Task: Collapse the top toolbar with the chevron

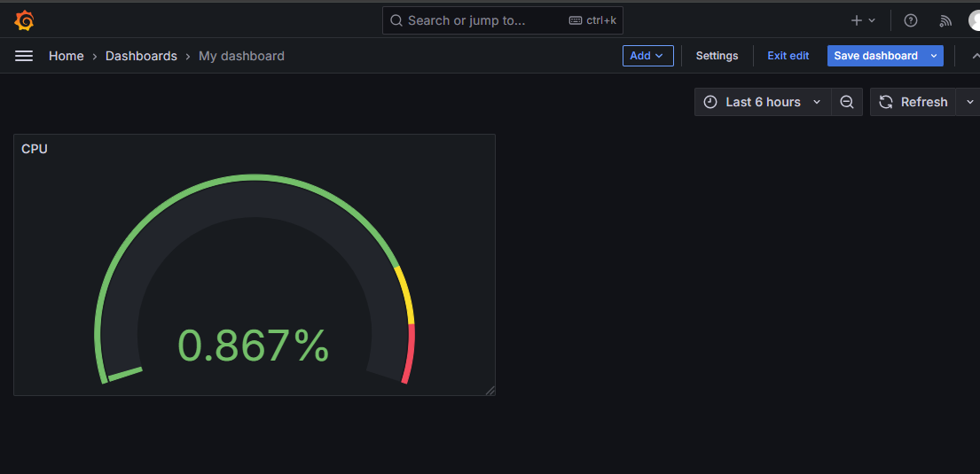Action: pos(975,56)
